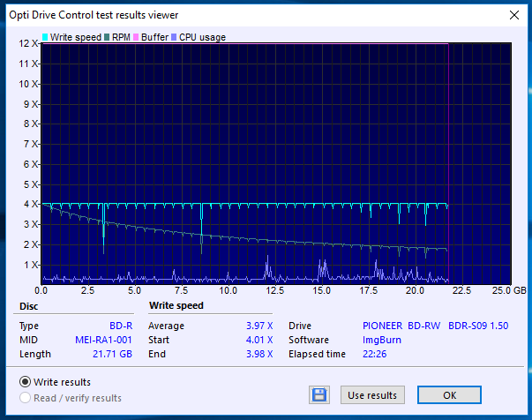This screenshot has width=532, height=420.
Task: Click the Write speed legend label
Action: click(x=76, y=37)
